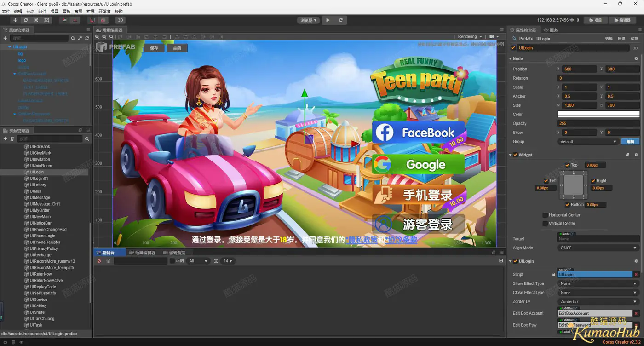Open the Align Mode dropdown
This screenshot has height=346, width=644.
click(598, 248)
